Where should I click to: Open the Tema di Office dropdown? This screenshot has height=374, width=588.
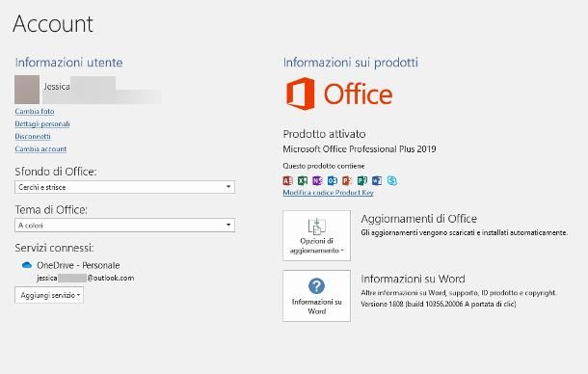[x=125, y=226]
